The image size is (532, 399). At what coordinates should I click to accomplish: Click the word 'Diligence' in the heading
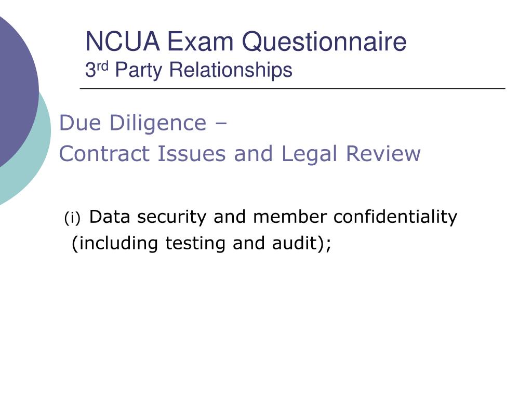[x=158, y=123]
